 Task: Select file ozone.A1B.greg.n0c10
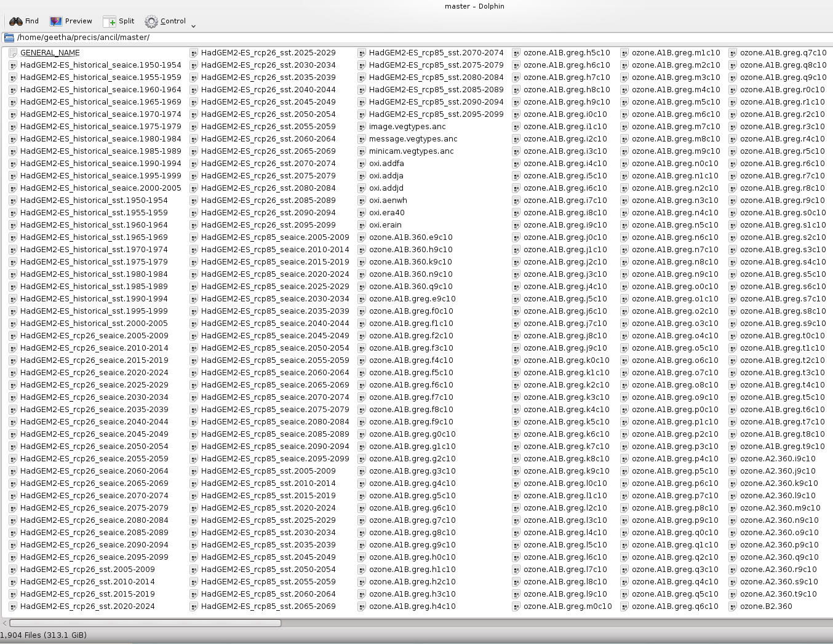tap(675, 164)
